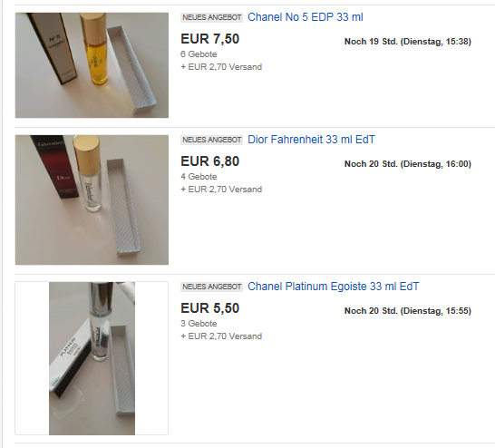Click the NEUES ANGEBOT badge beside Dior Fahrenheit
The height and width of the screenshot is (448, 495).
[x=212, y=140]
